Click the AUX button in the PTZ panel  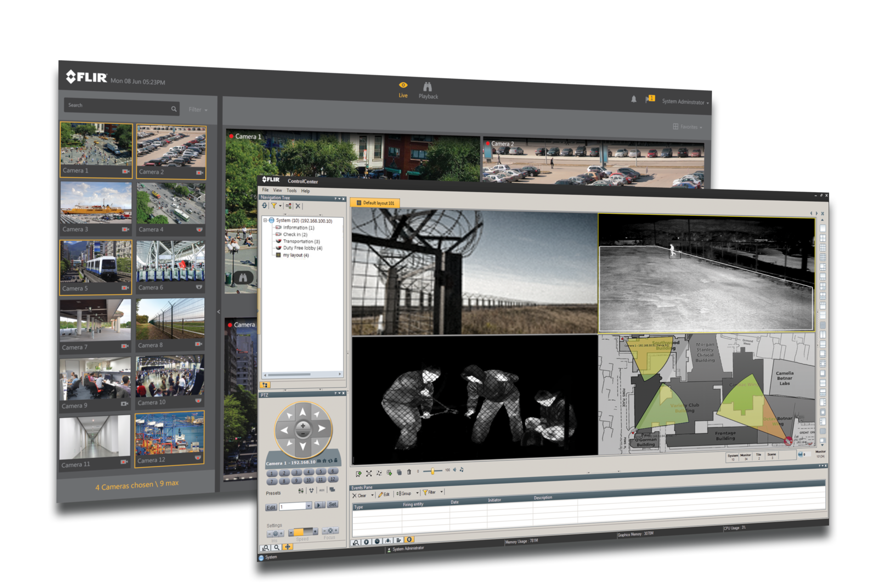(322, 490)
